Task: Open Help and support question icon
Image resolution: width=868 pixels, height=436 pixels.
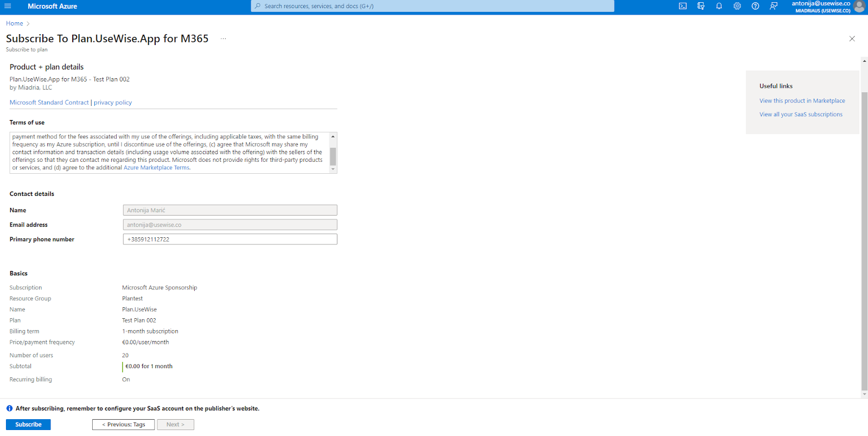Action: click(755, 6)
